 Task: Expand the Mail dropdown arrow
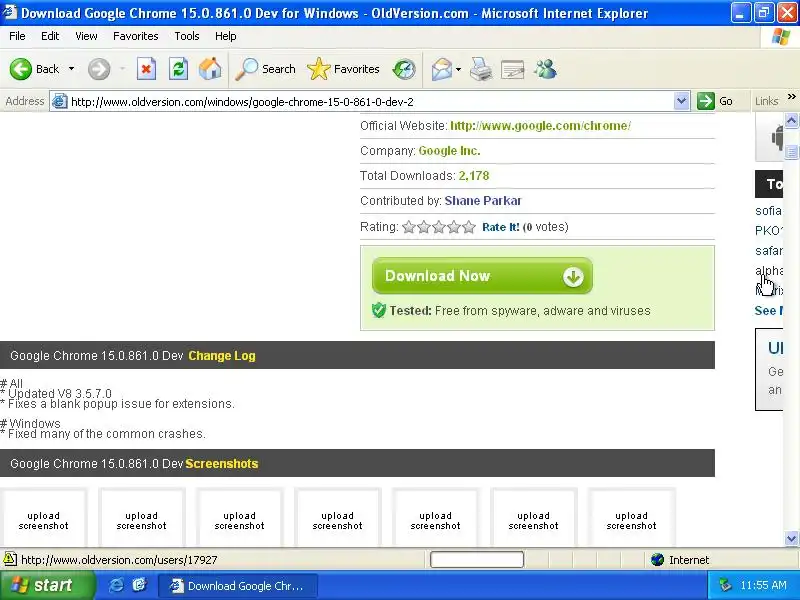click(x=458, y=69)
